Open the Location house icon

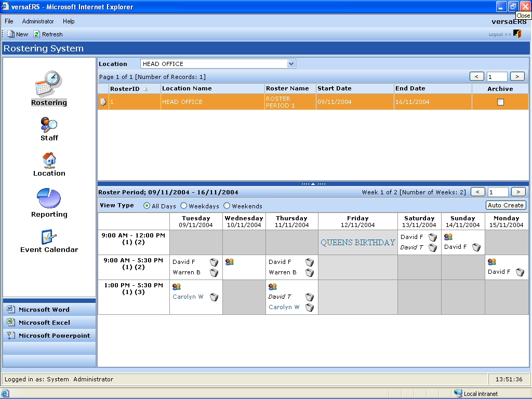pos(49,160)
